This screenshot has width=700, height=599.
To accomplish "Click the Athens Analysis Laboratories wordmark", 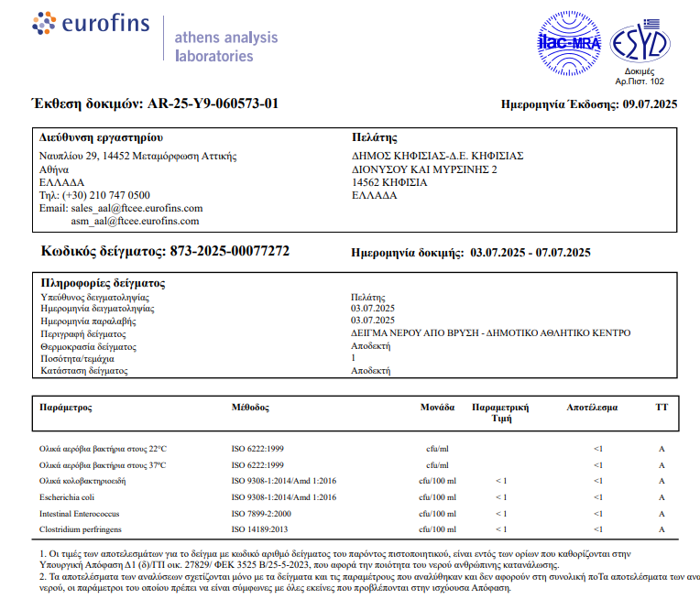I will [x=225, y=47].
